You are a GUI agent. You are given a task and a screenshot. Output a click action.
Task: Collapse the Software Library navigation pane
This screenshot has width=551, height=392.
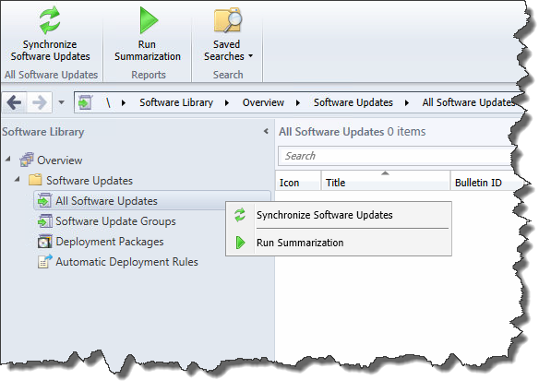(x=266, y=131)
